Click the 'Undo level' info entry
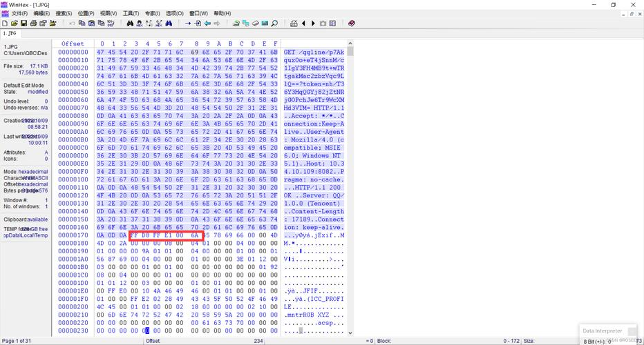Image resolution: width=644 pixels, height=345 pixels. point(26,101)
